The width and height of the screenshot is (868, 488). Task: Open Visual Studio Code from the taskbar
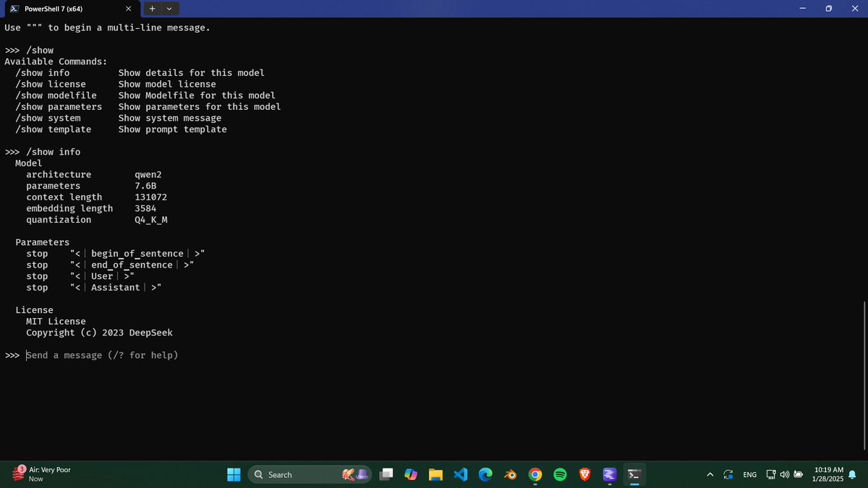point(461,474)
